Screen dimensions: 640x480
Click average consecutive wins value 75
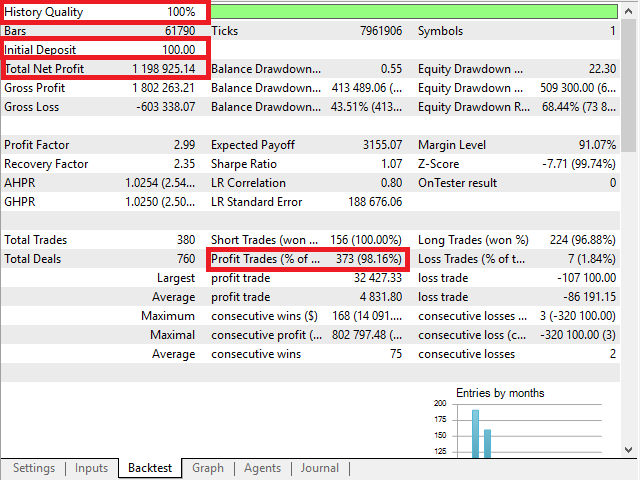tap(396, 354)
